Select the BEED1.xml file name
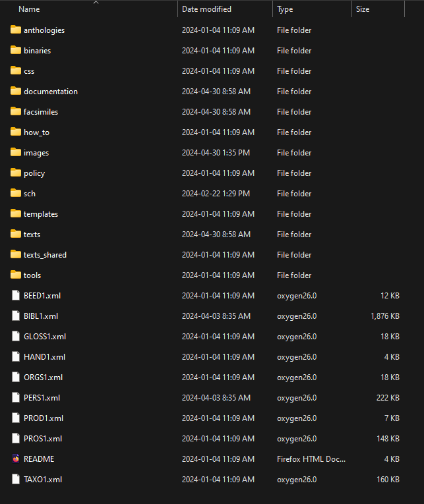Viewport: 424px width, 504px height. 42,295
